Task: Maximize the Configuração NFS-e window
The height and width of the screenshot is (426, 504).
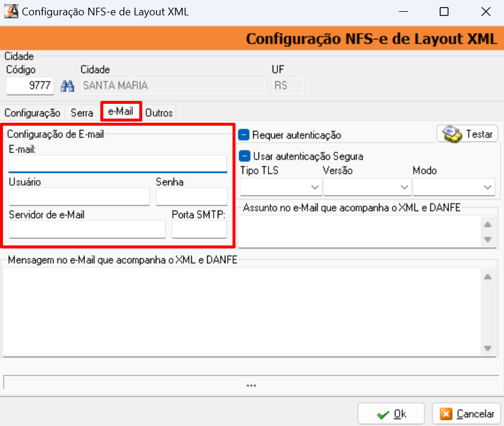Action: pyautogui.click(x=444, y=12)
